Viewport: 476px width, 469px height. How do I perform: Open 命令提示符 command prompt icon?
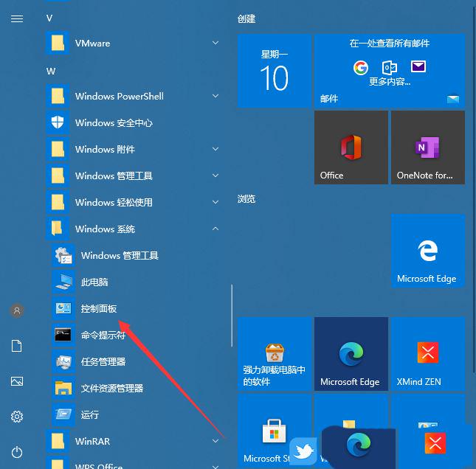click(x=63, y=335)
